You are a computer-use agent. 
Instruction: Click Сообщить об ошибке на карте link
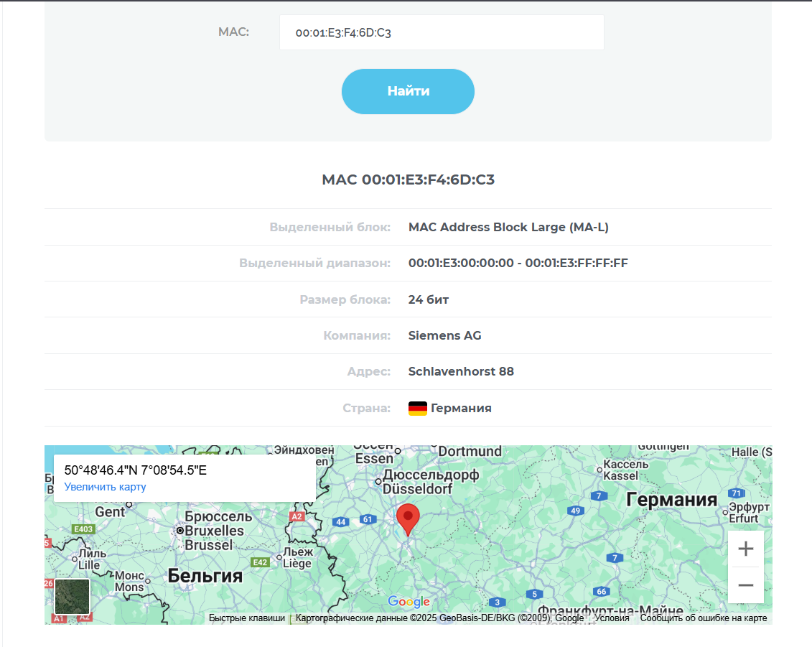pyautogui.click(x=704, y=618)
